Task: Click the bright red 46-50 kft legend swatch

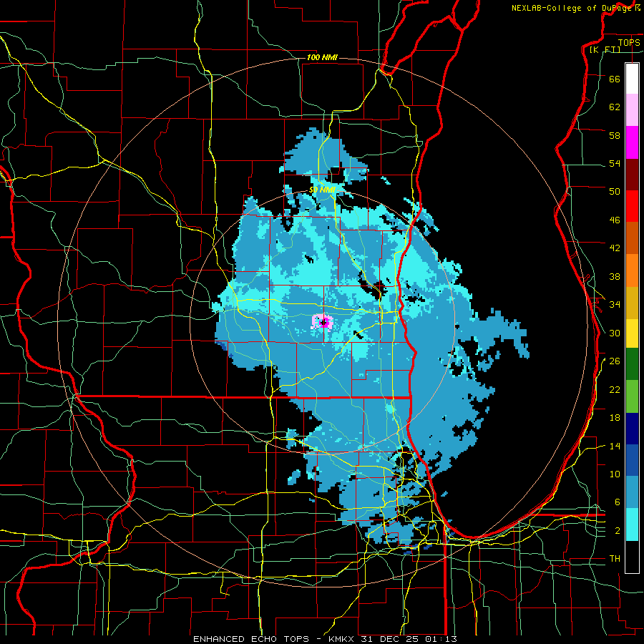Action: (632, 206)
